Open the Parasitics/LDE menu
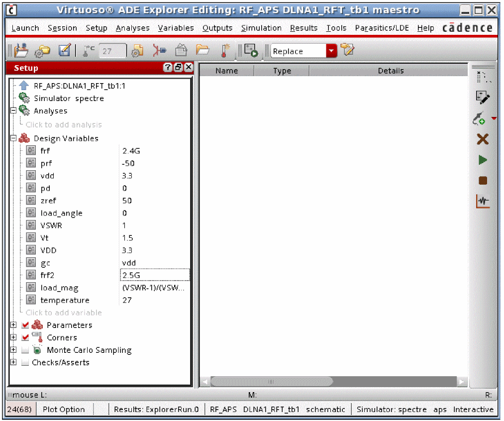The width and height of the screenshot is (504, 421). (382, 28)
